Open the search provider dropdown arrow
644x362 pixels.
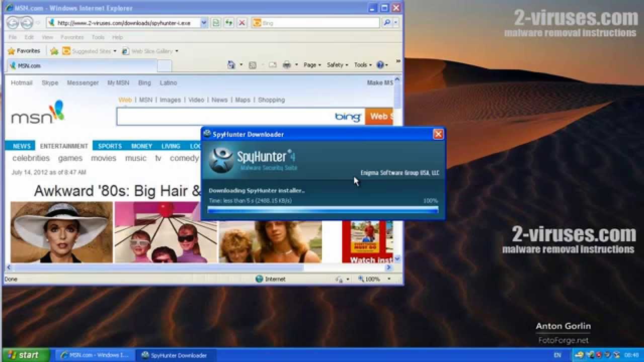tap(396, 23)
